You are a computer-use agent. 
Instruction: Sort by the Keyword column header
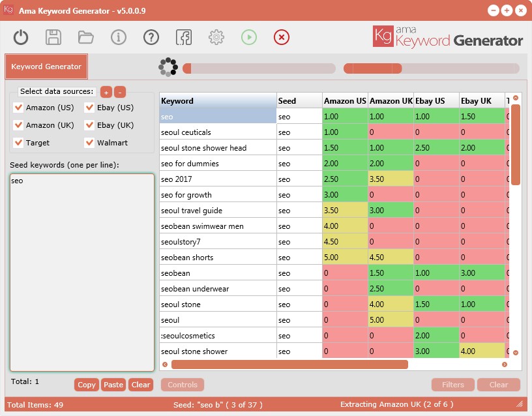(x=218, y=101)
